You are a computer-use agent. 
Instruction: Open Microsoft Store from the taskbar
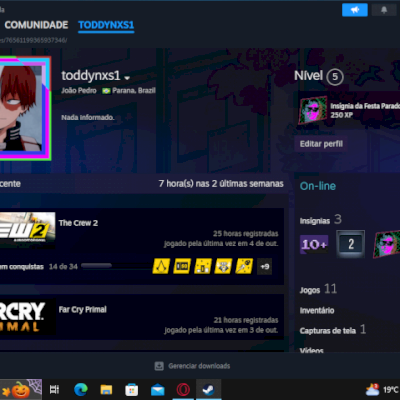click(x=132, y=390)
